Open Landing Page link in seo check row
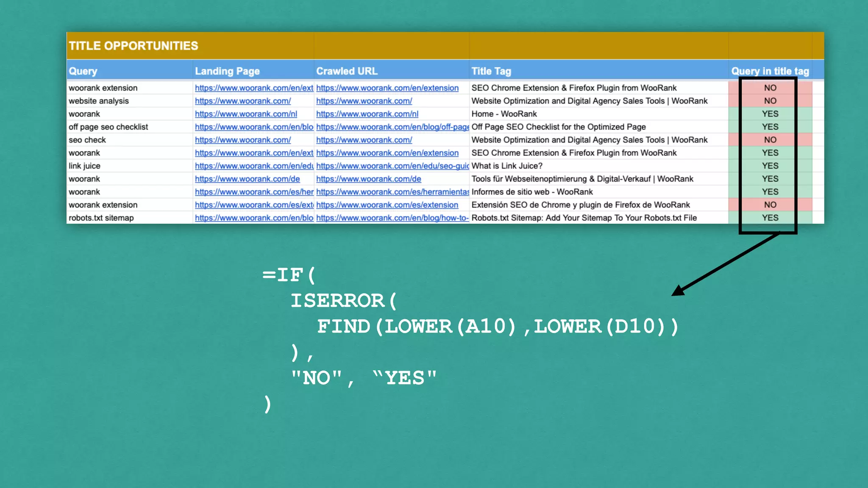The image size is (868, 488). (243, 140)
